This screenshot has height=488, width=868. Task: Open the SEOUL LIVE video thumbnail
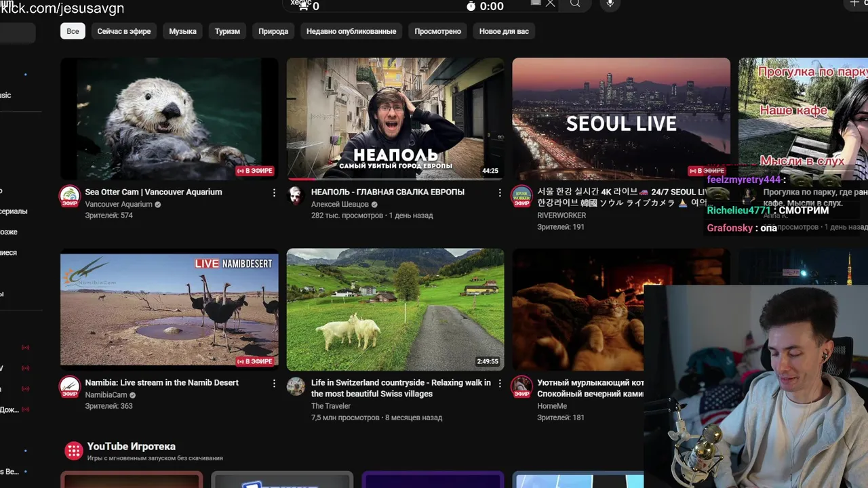[x=621, y=119]
